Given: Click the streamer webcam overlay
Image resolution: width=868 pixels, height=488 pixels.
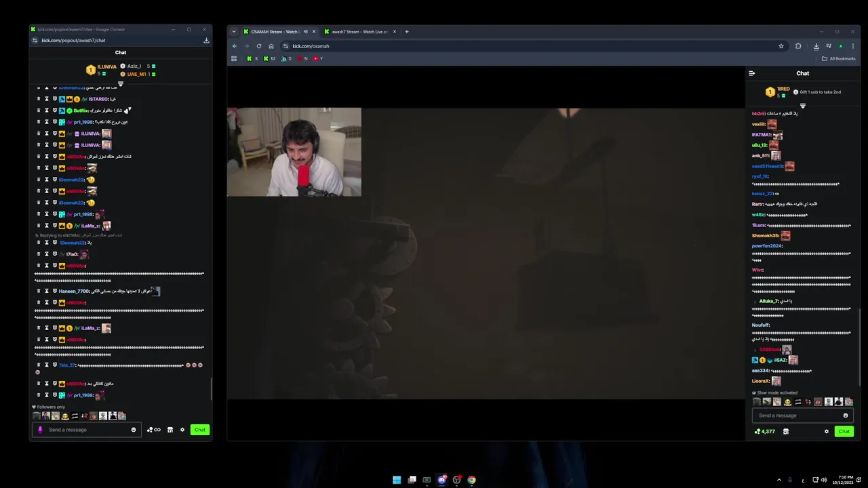Looking at the screenshot, I should click(294, 152).
